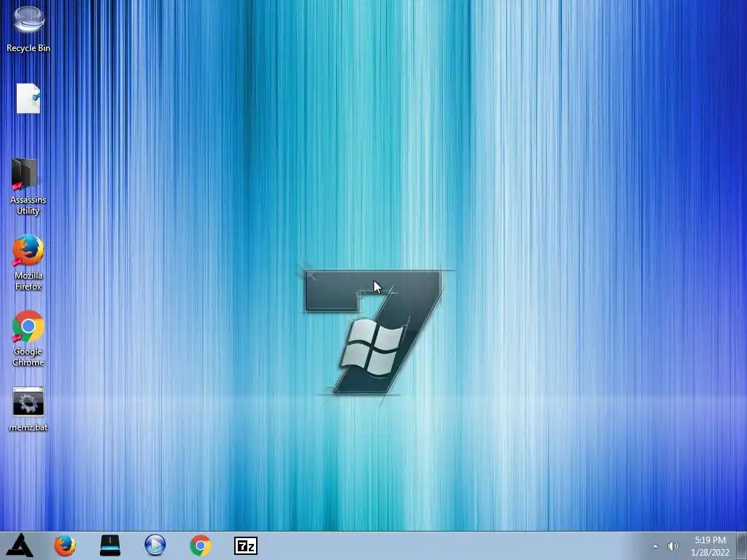
Task: Open the Start menu with Assassin's logo
Action: (20, 545)
